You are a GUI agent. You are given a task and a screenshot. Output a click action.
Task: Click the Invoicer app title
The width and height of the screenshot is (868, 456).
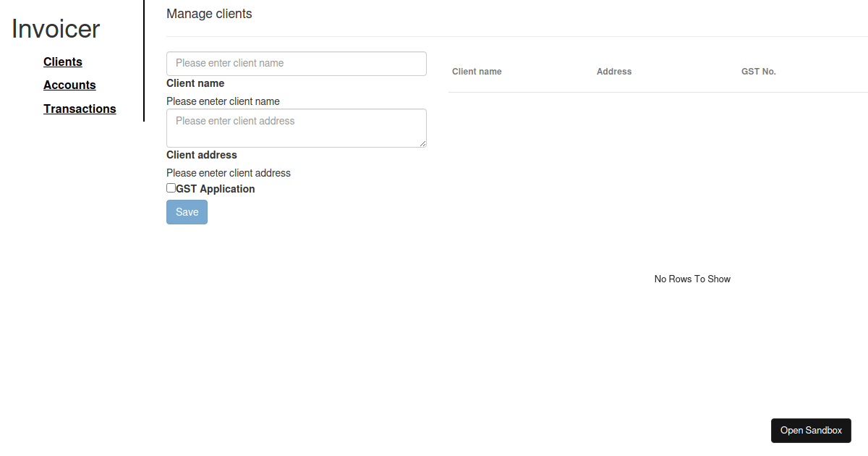pos(56,29)
